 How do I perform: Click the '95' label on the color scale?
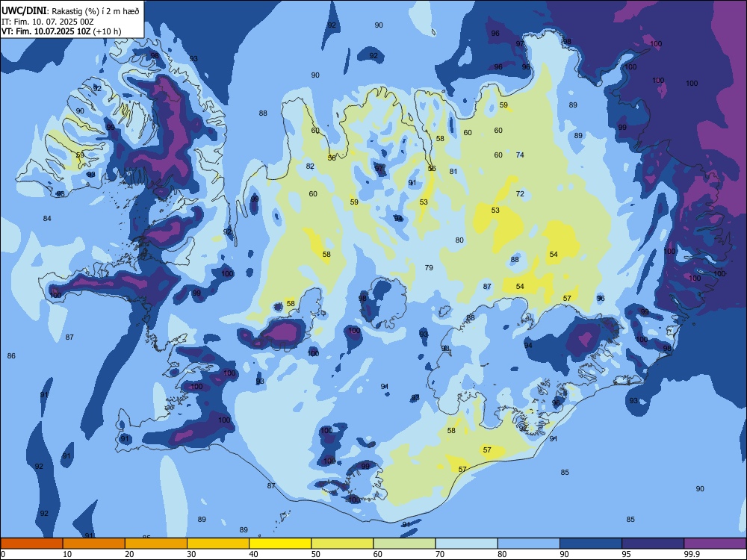pos(625,554)
